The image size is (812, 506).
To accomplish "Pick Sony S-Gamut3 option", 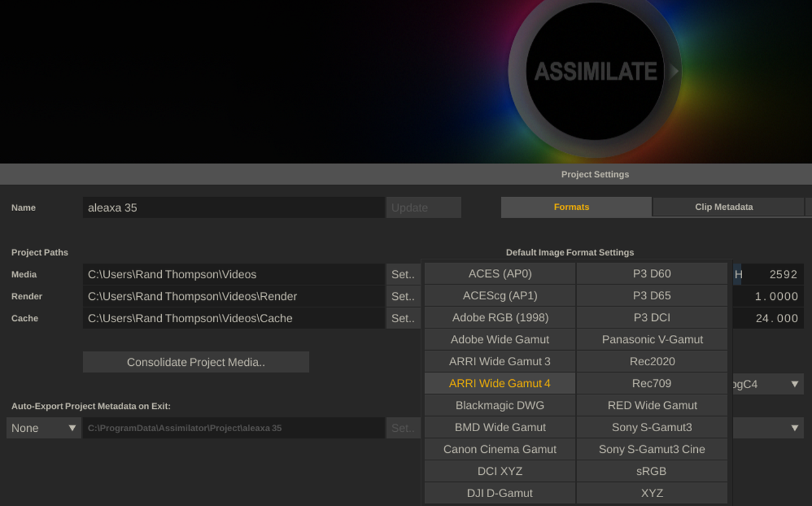I will tap(652, 427).
